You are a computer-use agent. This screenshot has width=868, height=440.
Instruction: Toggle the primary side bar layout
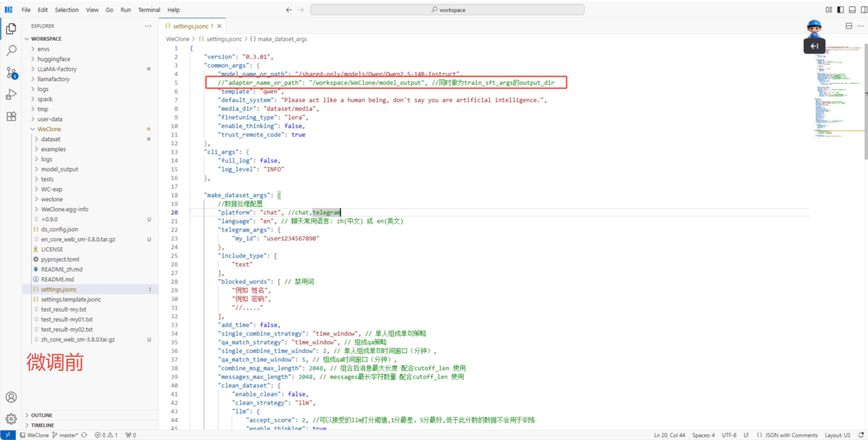pos(840,10)
